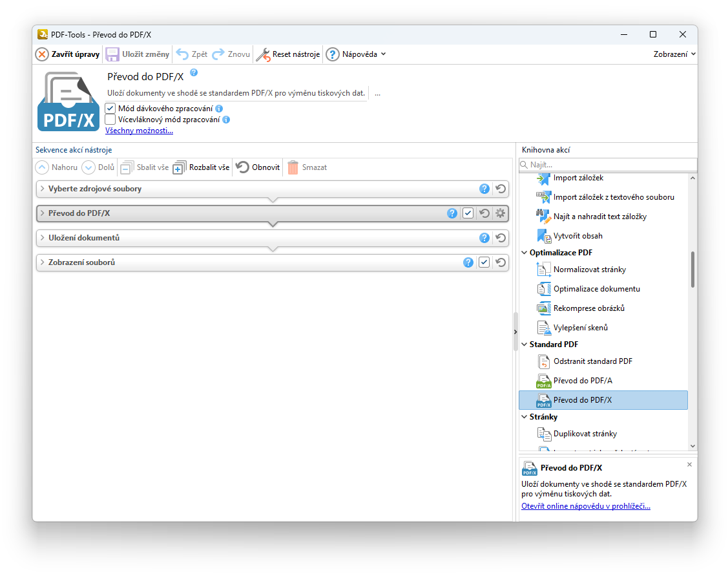Click Reset nástroje wrench icon

click(264, 54)
